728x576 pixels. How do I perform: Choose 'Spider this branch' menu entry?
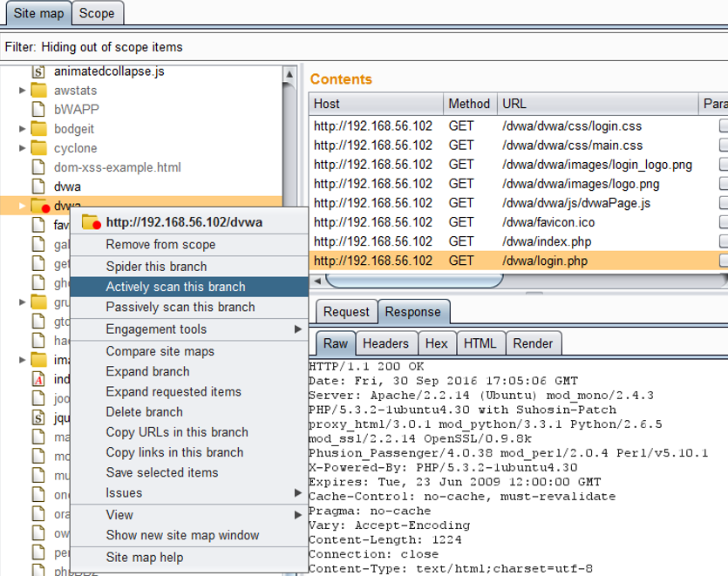coord(189,267)
